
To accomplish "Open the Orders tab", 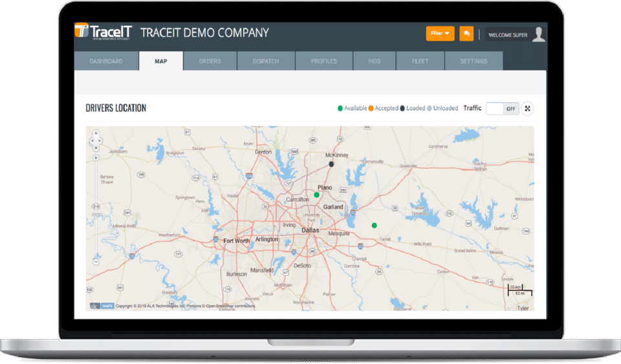I will pyautogui.click(x=210, y=61).
